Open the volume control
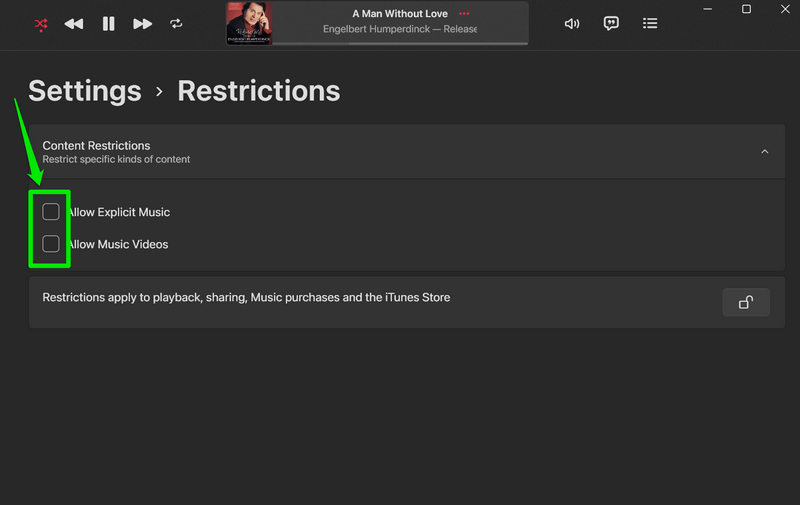The width and height of the screenshot is (800, 505). pos(572,23)
